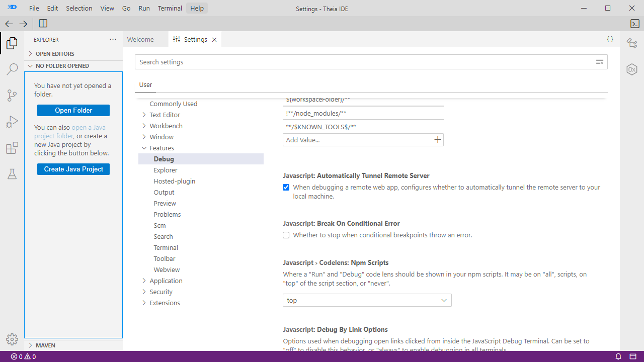Viewport: 644px width, 362px height.
Task: Open the right sidebar outline icon
Action: pos(632,43)
